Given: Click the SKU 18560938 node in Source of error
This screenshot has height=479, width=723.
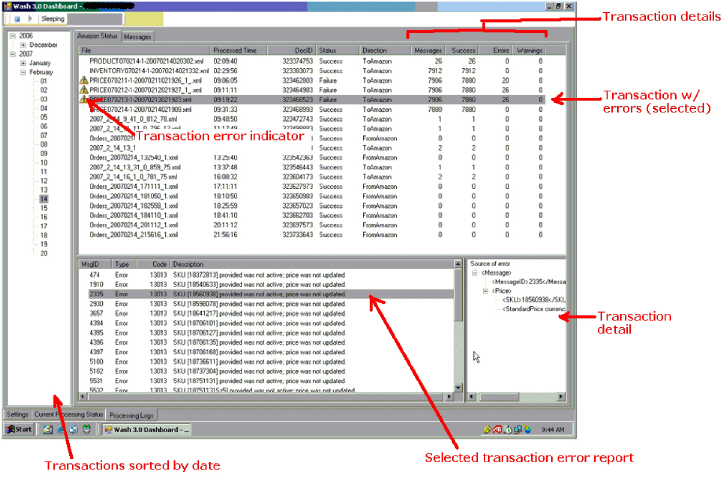Looking at the screenshot, I should click(x=534, y=300).
